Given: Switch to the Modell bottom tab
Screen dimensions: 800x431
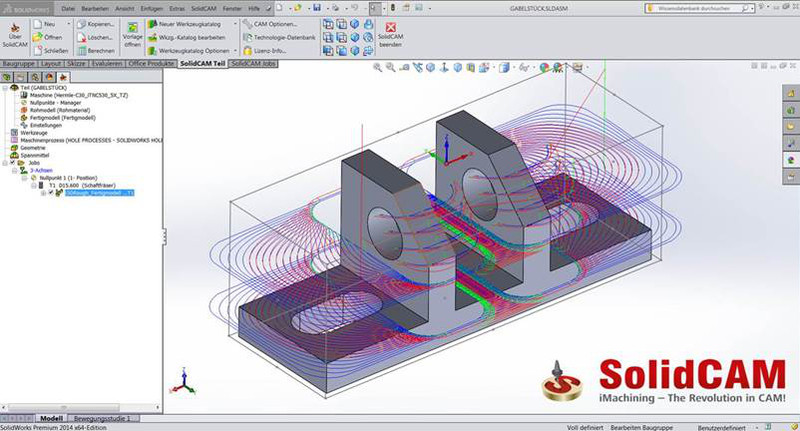Looking at the screenshot, I should coord(52,419).
